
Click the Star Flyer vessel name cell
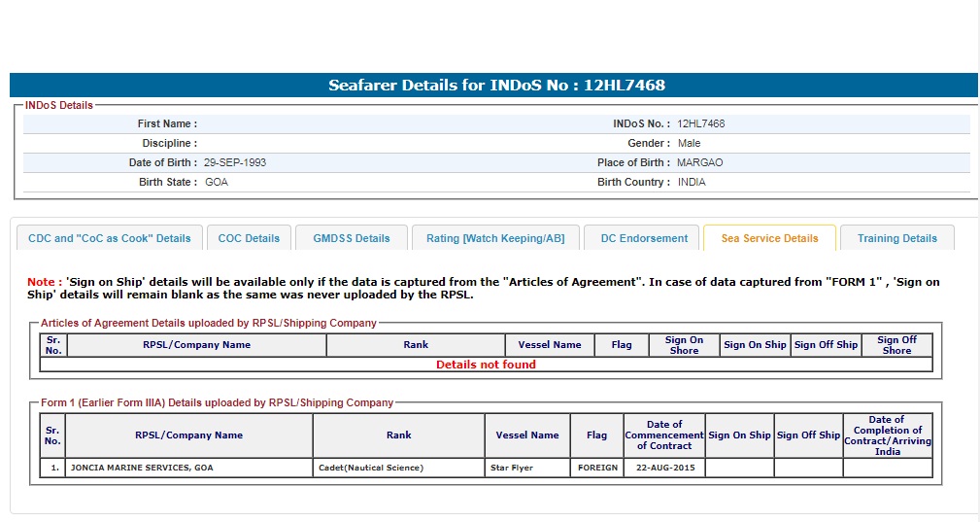coord(513,468)
